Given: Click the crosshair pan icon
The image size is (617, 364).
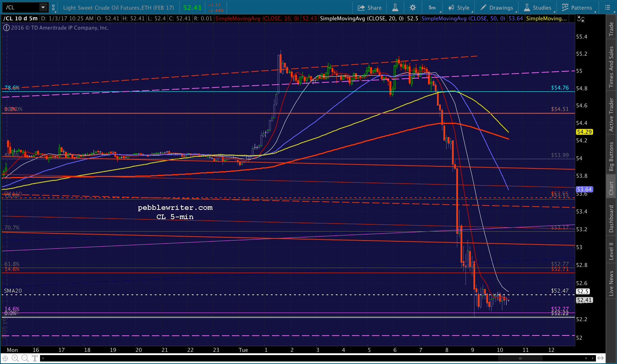Looking at the screenshot, I should pyautogui.click(x=5, y=358).
